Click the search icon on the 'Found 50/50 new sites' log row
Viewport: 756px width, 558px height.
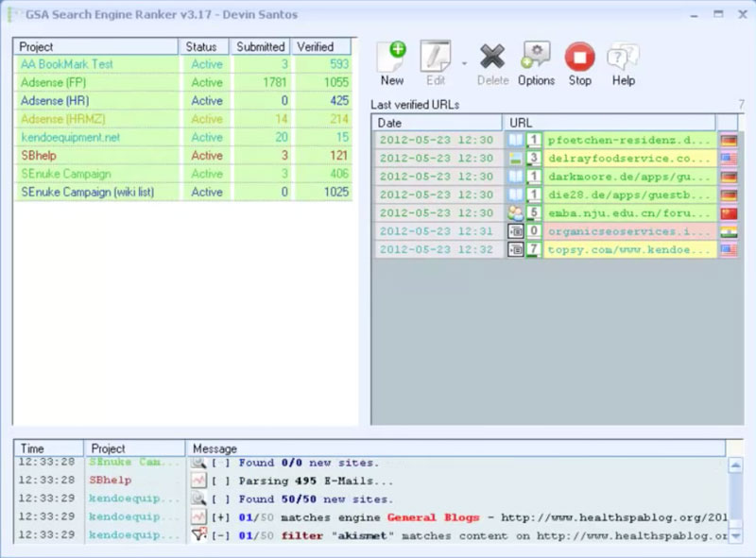coord(198,499)
